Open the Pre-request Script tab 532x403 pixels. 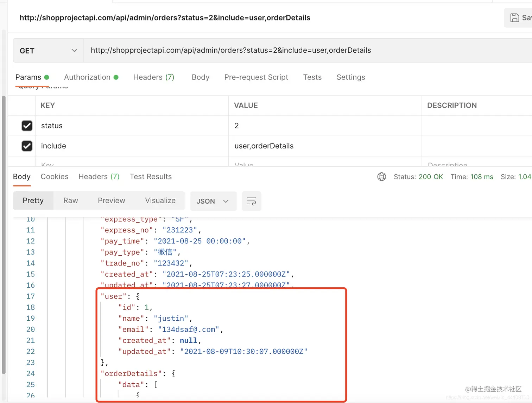pyautogui.click(x=256, y=77)
